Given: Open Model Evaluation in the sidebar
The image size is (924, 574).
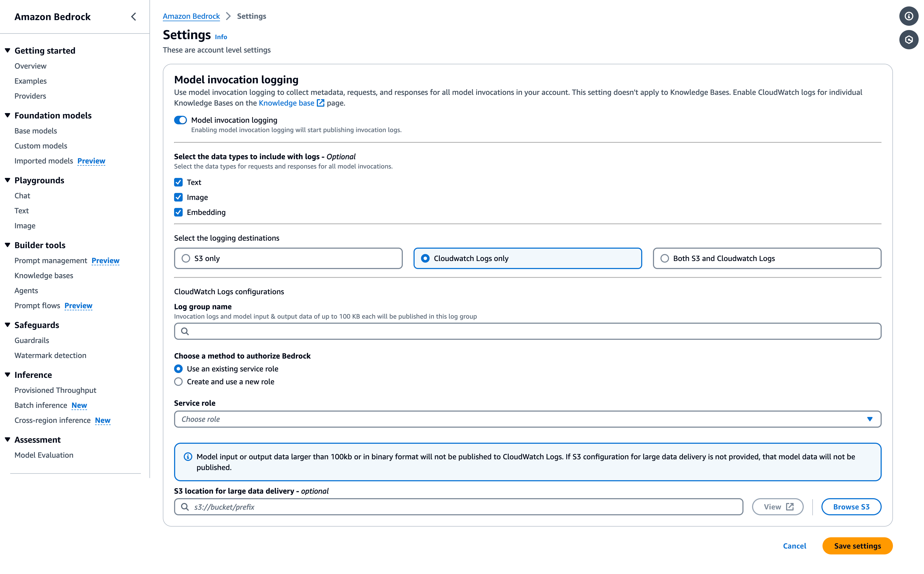Looking at the screenshot, I should 44,455.
